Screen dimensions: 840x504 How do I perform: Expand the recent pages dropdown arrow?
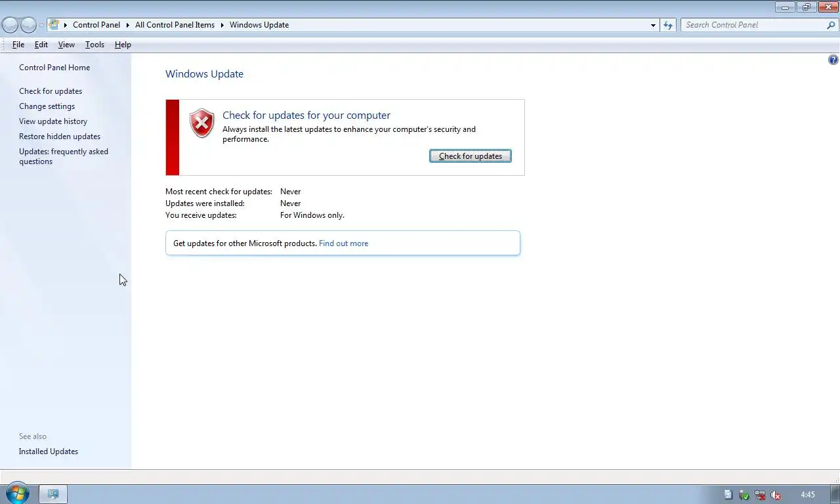coord(41,25)
